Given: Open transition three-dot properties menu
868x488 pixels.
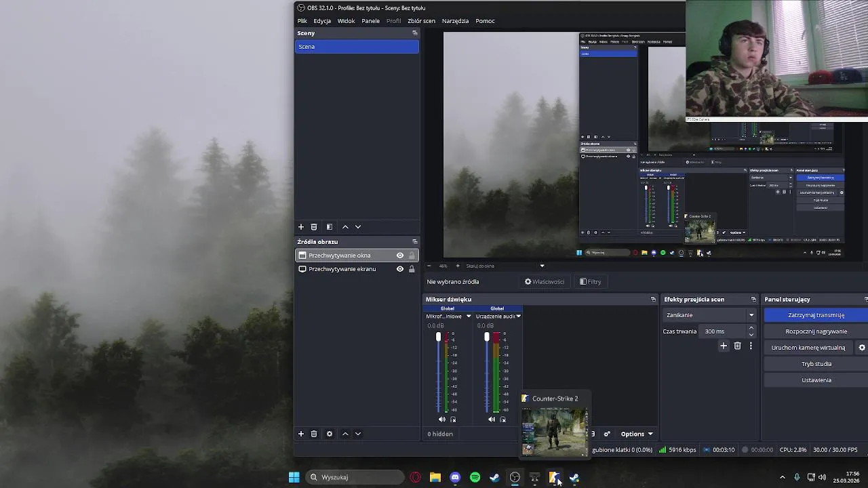Looking at the screenshot, I should [751, 346].
